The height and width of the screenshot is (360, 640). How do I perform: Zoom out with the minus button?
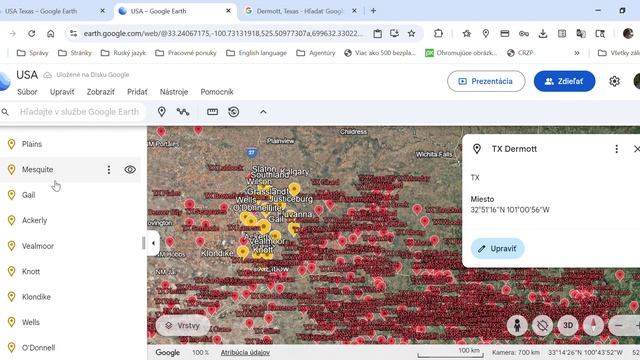pyautogui.click(x=619, y=325)
